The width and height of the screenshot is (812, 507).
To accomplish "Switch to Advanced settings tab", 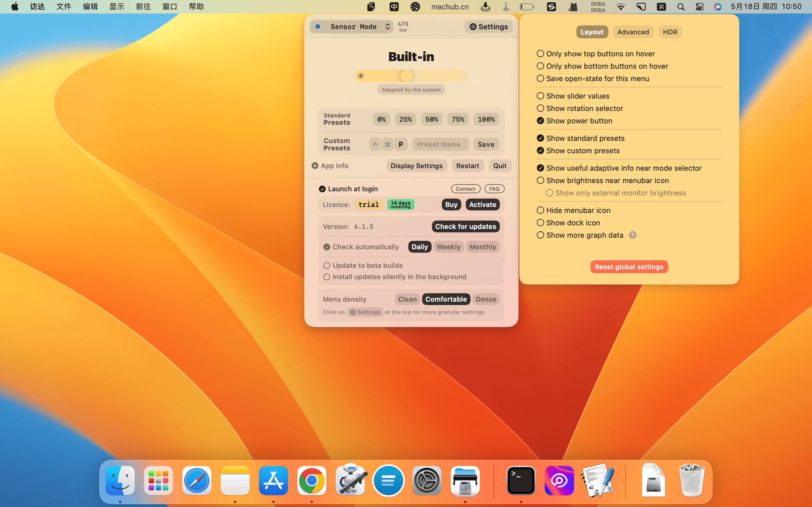I will point(633,32).
